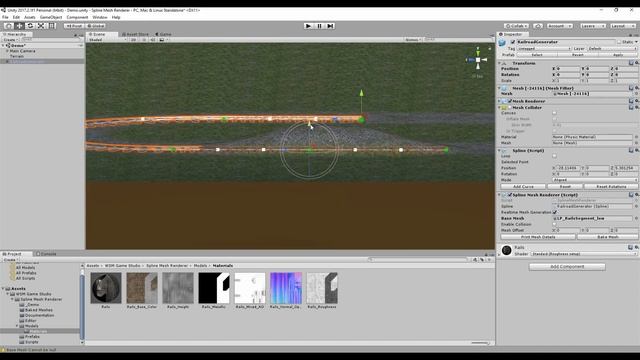Open the Layers dropdown
The width and height of the screenshot is (640, 360).
593,26
